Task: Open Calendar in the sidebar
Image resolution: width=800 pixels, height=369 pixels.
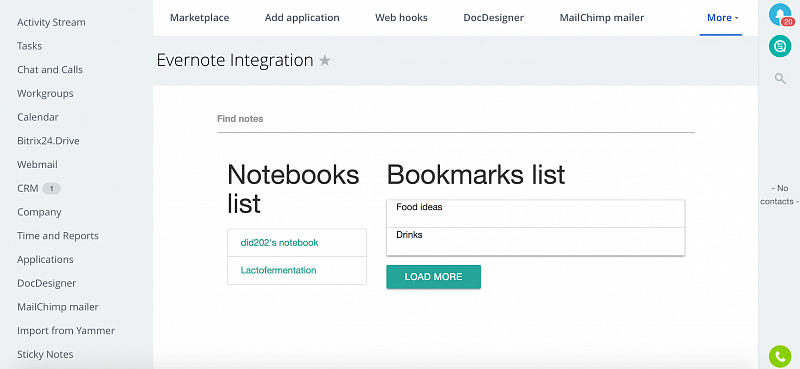Action: point(38,117)
